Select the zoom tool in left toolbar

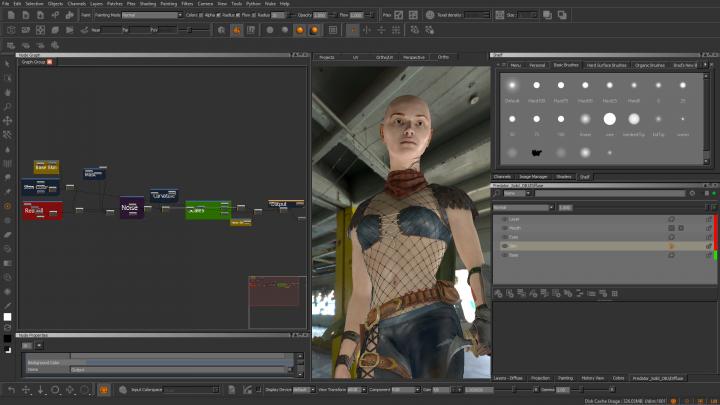tap(8, 106)
